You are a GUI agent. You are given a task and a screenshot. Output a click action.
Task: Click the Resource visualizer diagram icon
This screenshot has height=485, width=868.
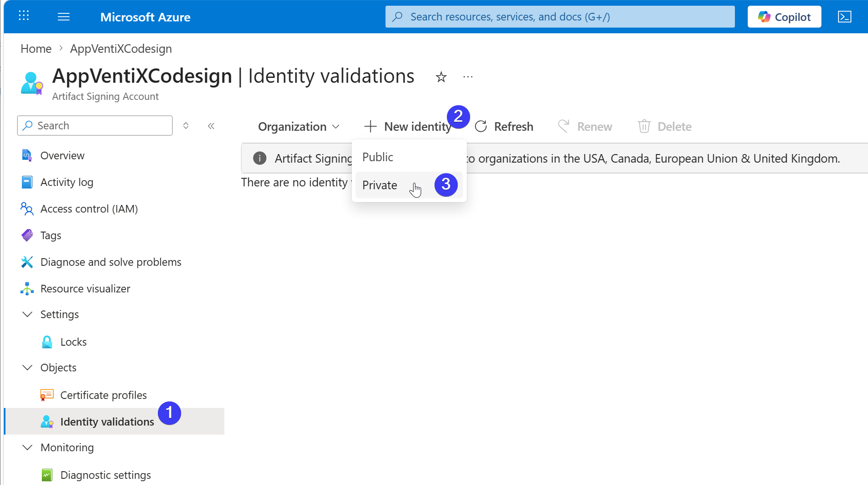(x=27, y=289)
